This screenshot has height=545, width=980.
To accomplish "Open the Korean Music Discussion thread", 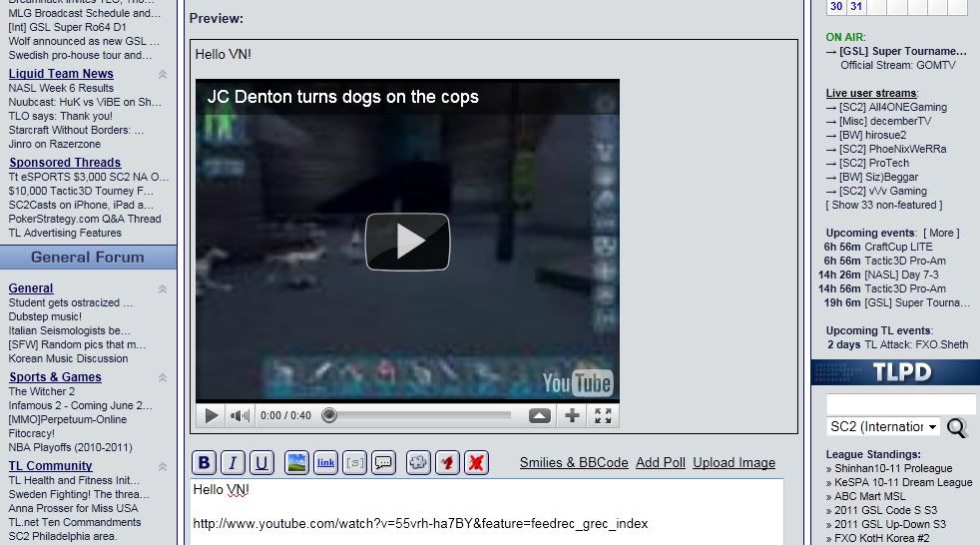I will tap(68, 358).
